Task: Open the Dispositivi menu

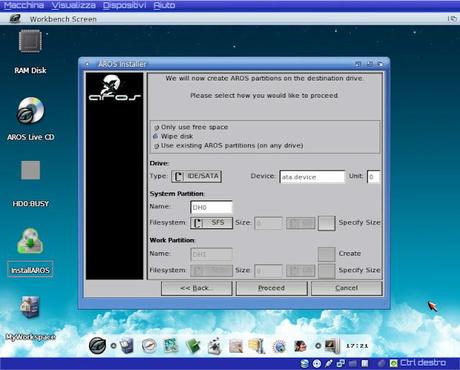Action: pos(124,5)
